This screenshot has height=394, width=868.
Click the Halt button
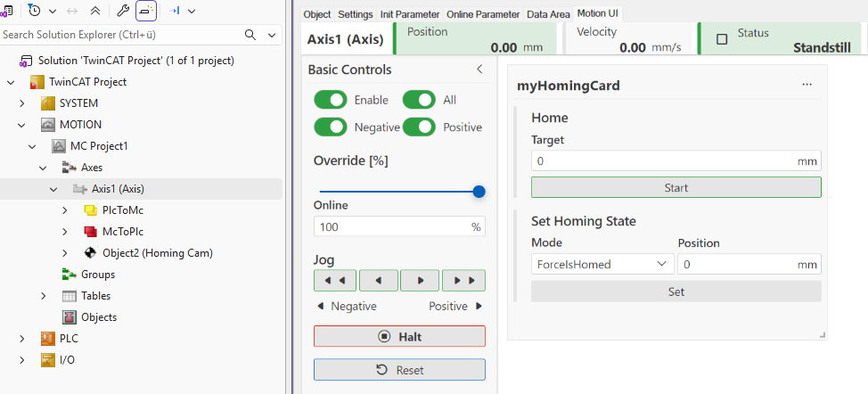click(399, 336)
